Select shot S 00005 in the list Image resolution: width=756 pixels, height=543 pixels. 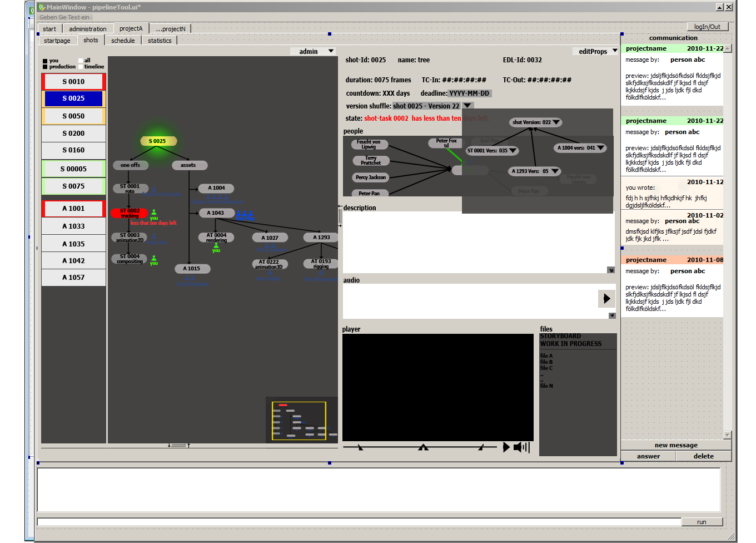point(73,169)
